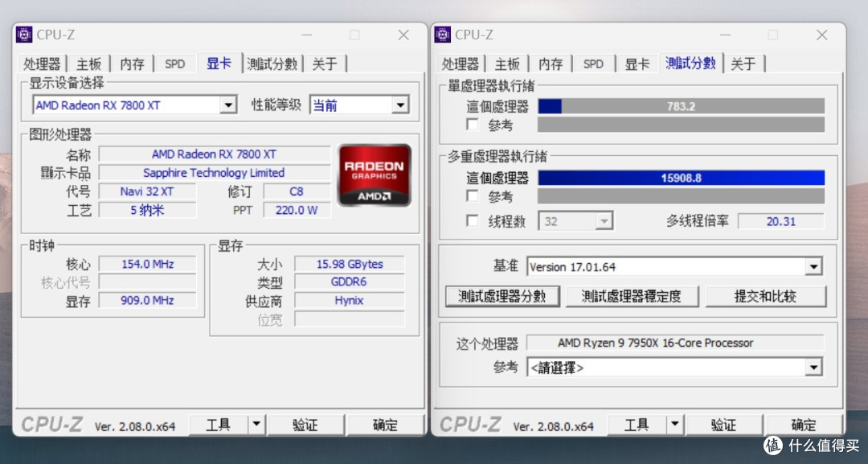The image size is (868, 464).
Task: Click 验证 button in left window
Action: tap(305, 425)
